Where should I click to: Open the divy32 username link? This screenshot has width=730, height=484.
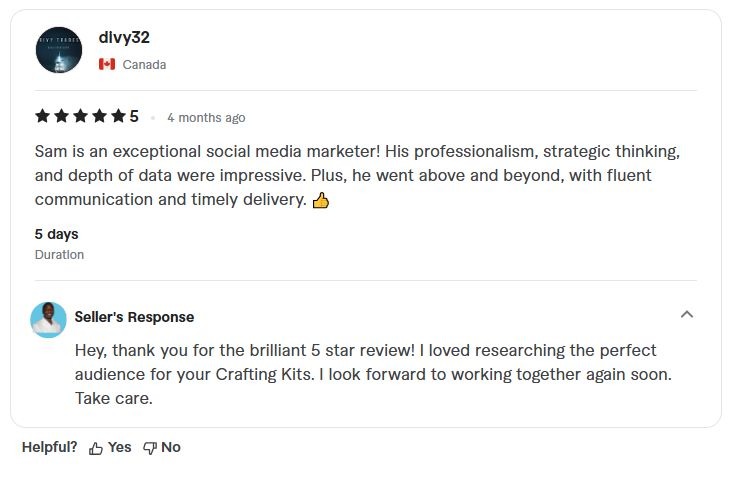[x=124, y=38]
